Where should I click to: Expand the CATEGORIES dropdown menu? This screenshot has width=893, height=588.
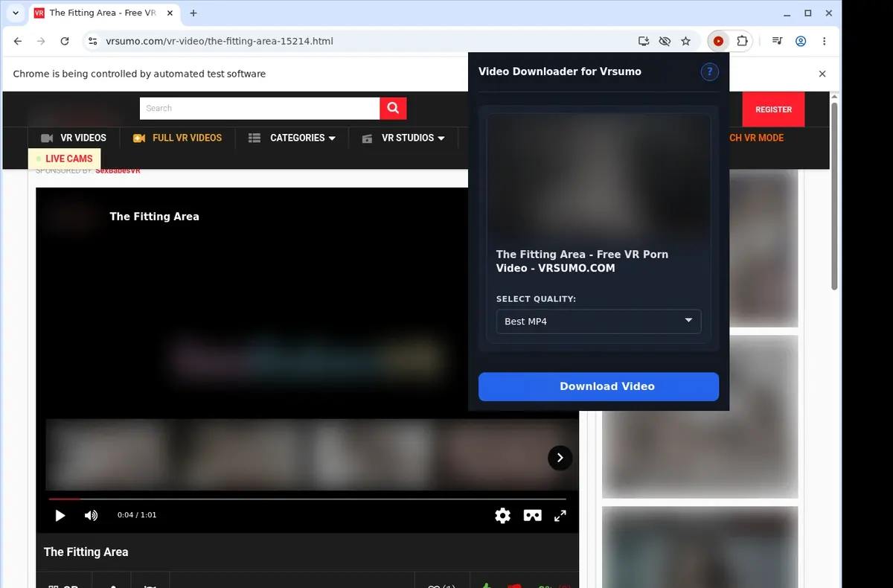292,138
